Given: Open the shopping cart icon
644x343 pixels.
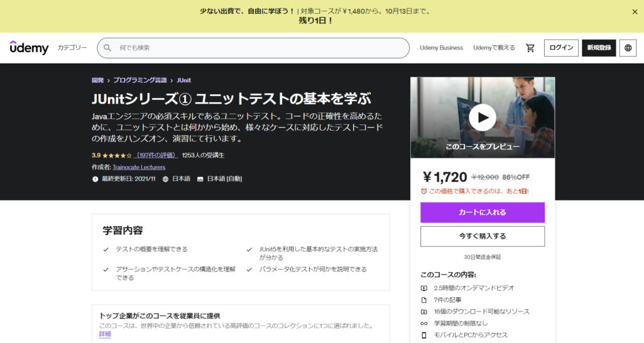Looking at the screenshot, I should click(530, 48).
